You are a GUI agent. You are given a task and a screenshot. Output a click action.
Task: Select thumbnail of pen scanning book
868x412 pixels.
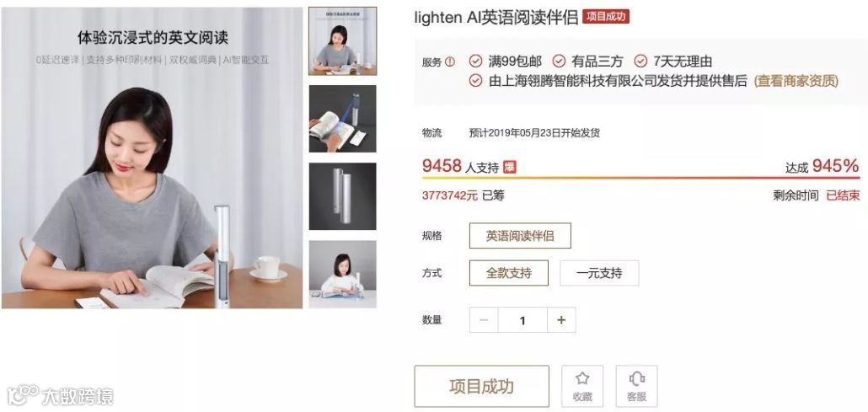pos(343,119)
